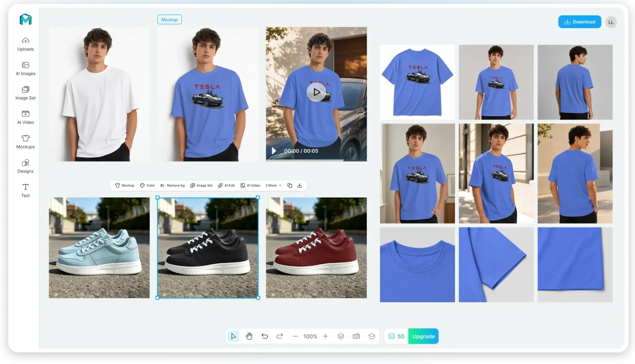Image resolution: width=635 pixels, height=364 pixels.
Task: Select the blue Tesla t-shirt model mockup
Action: point(208,94)
